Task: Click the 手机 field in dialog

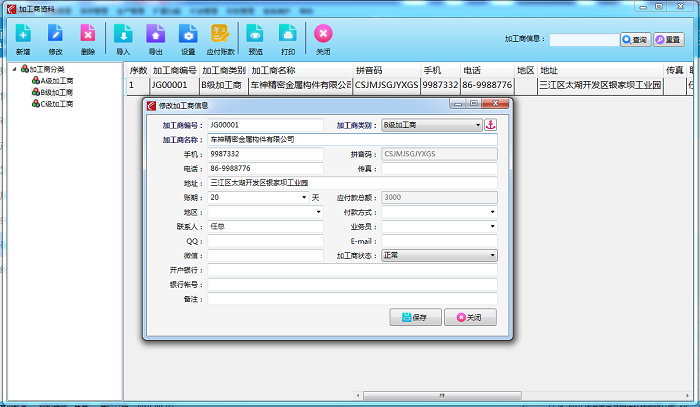Action: click(265, 154)
